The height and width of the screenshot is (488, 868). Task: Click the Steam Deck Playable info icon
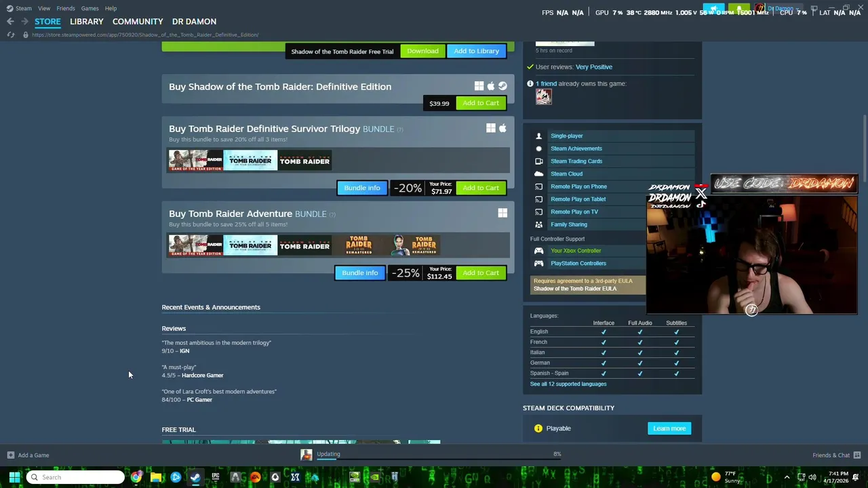[538, 428]
